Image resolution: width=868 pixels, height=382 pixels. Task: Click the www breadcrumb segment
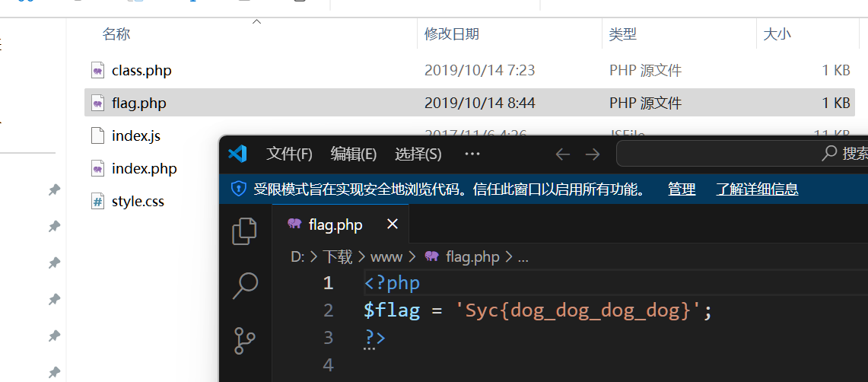386,257
